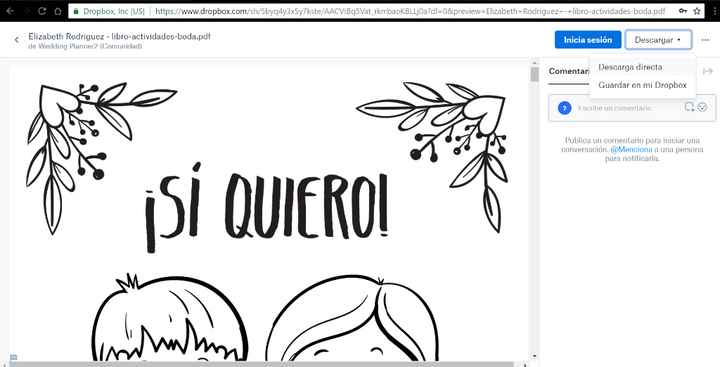Screen dimensions: 720x367
Task: Switch to the Comentarios tab
Action: [x=569, y=72]
